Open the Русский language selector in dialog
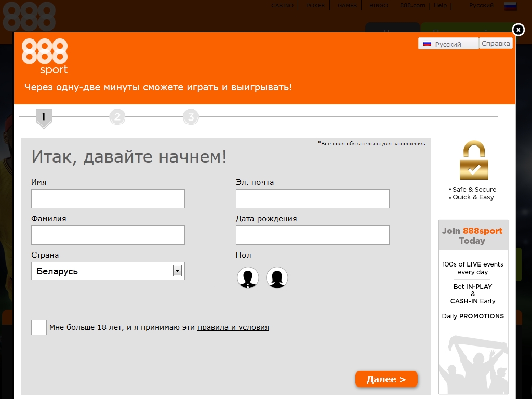Image resolution: width=532 pixels, height=399 pixels. point(448,44)
